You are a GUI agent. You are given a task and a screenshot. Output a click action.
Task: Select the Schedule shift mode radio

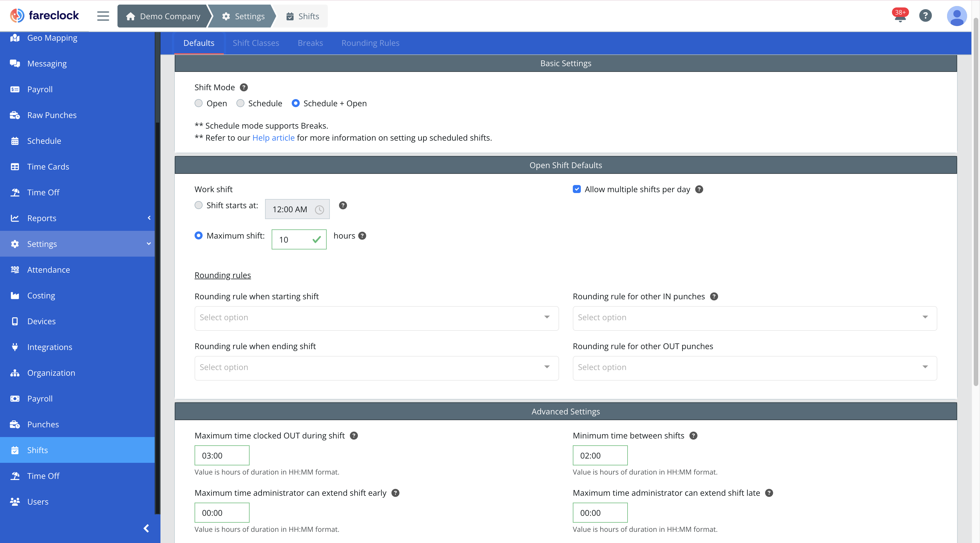240,103
